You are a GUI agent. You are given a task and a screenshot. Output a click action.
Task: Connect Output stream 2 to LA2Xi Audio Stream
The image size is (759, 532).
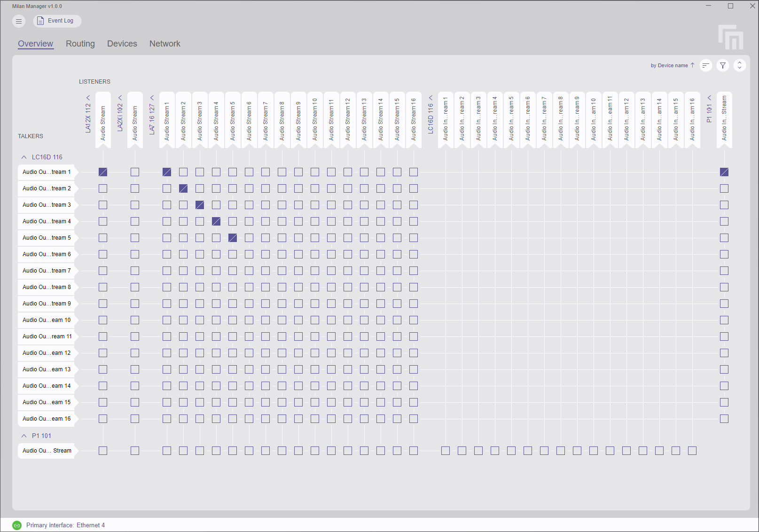(135, 188)
